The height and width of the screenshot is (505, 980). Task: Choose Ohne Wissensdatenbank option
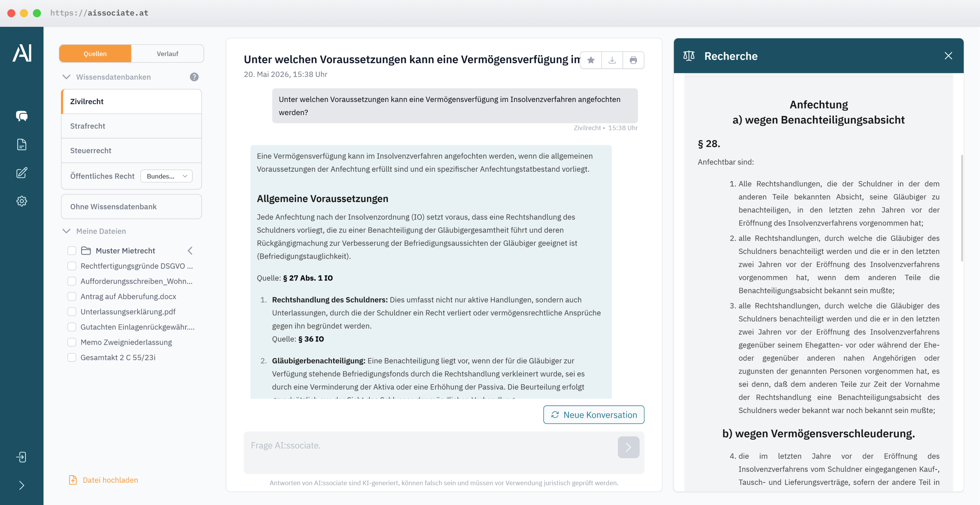[131, 207]
